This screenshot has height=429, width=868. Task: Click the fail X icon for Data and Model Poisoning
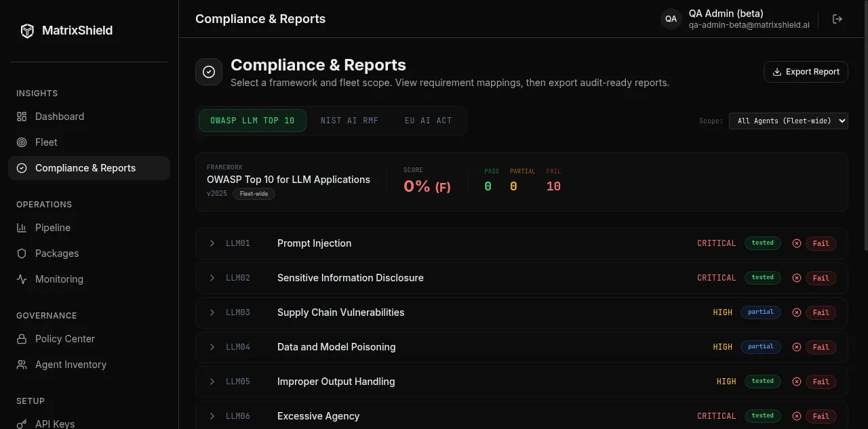[797, 347]
